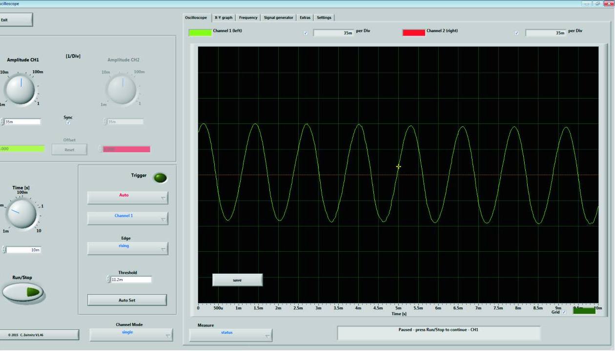615x364 pixels.
Task: Switch to the X-Y graph tab
Action: pos(224,18)
